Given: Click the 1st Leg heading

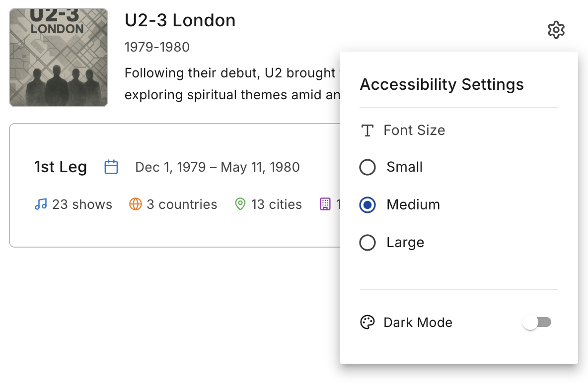Looking at the screenshot, I should tap(61, 167).
